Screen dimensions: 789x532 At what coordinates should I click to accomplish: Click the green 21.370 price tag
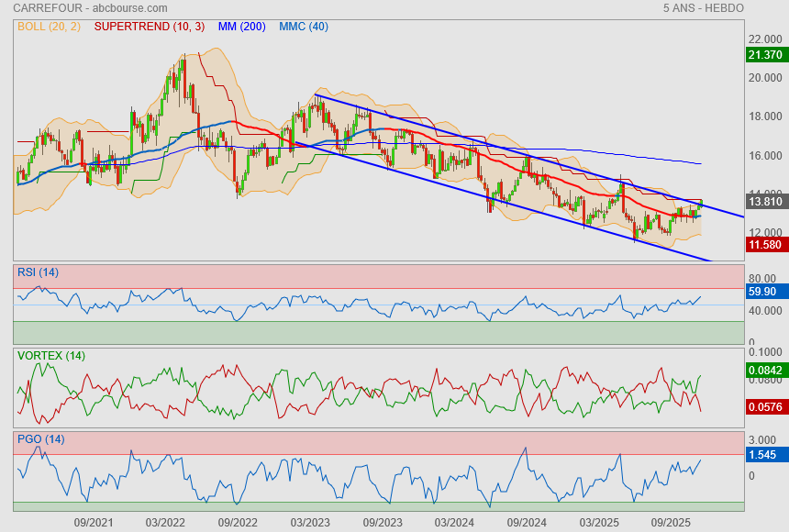point(766,55)
